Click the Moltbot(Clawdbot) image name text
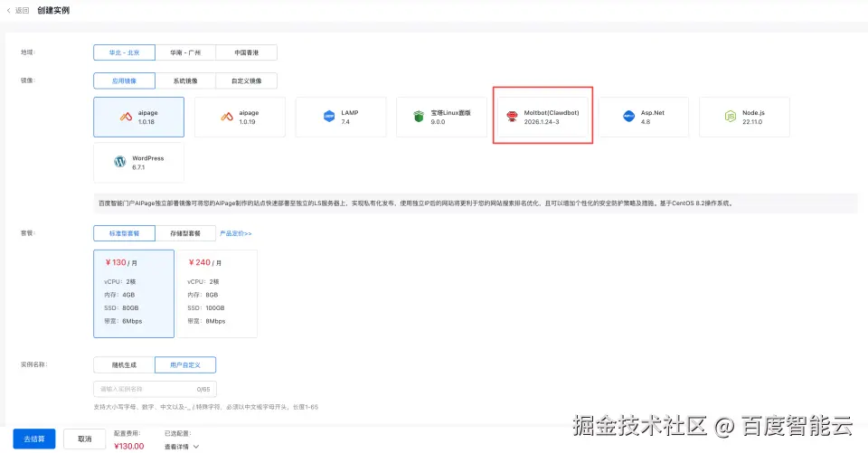The height and width of the screenshot is (453, 868). (x=552, y=112)
